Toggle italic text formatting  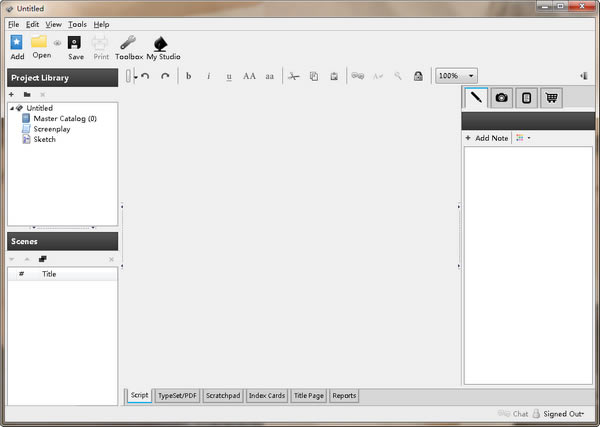click(x=209, y=76)
